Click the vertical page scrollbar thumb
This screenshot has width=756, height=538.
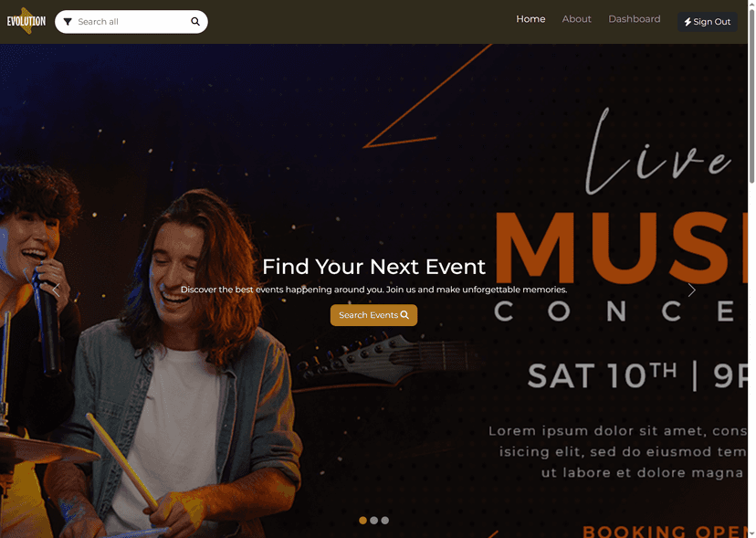(x=751, y=97)
